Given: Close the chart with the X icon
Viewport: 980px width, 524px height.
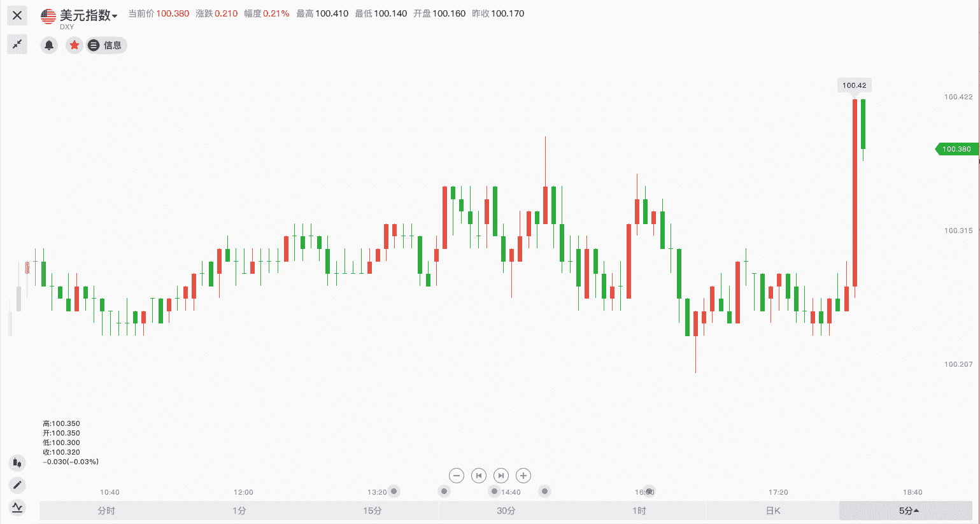Looking at the screenshot, I should (17, 15).
